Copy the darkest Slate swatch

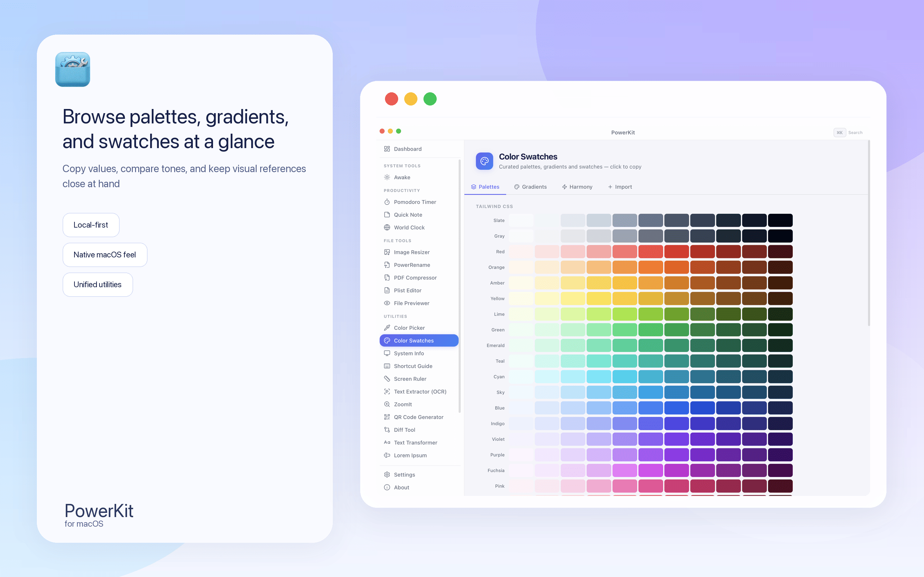(780, 221)
